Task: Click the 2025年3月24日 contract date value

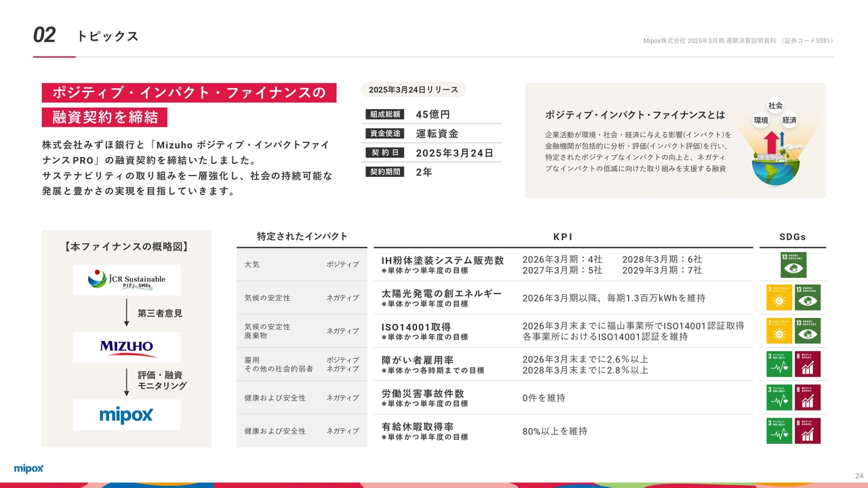Action: point(454,152)
